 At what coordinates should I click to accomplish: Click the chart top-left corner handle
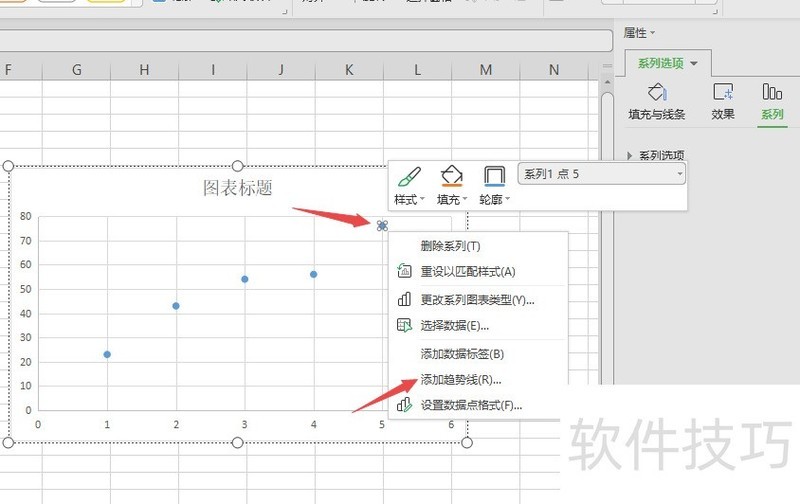point(8,166)
